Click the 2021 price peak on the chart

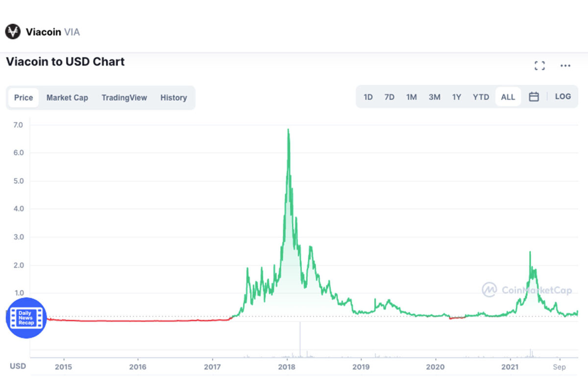pyautogui.click(x=530, y=252)
